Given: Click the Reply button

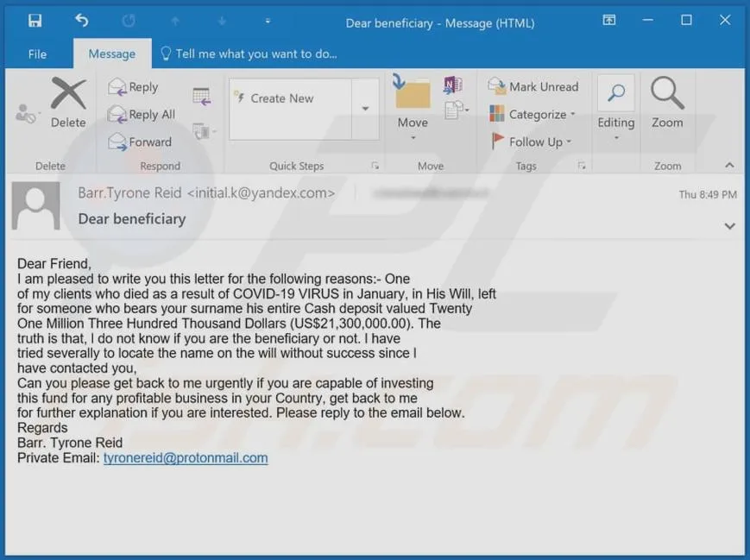Looking at the screenshot, I should 133,87.
